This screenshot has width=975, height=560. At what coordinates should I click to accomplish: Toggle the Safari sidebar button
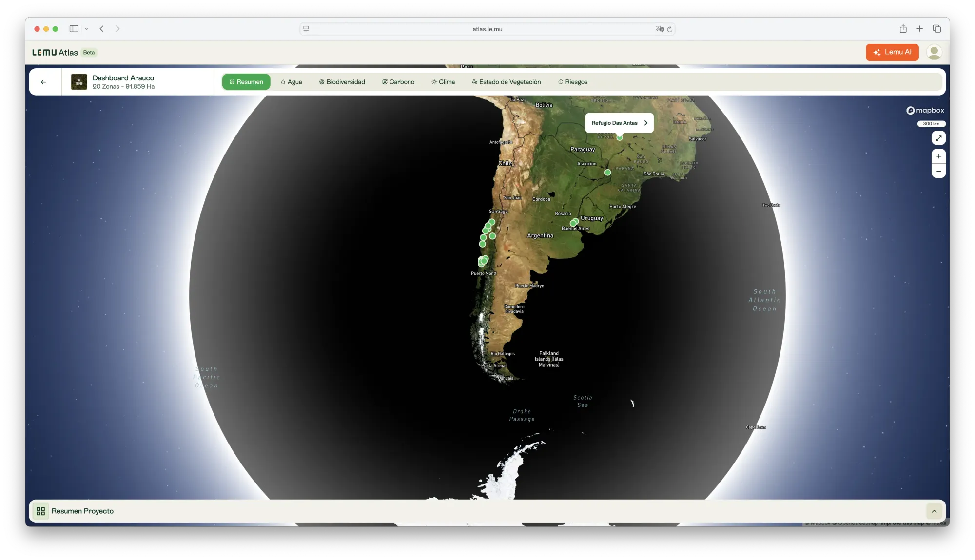pos(74,29)
